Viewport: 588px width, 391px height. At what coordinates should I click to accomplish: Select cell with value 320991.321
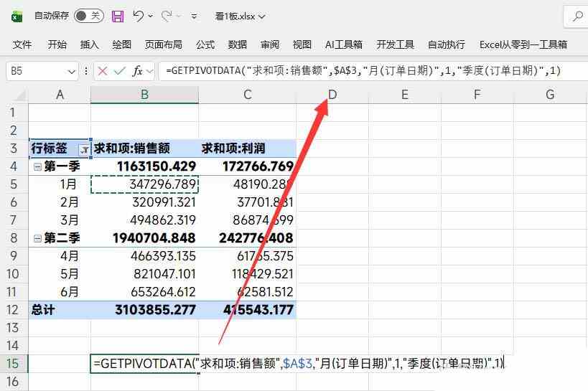point(145,202)
